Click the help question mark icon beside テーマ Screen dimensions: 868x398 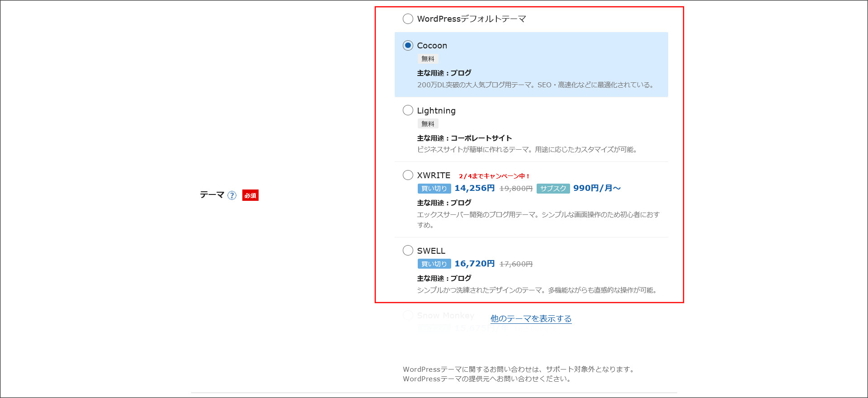coord(232,195)
